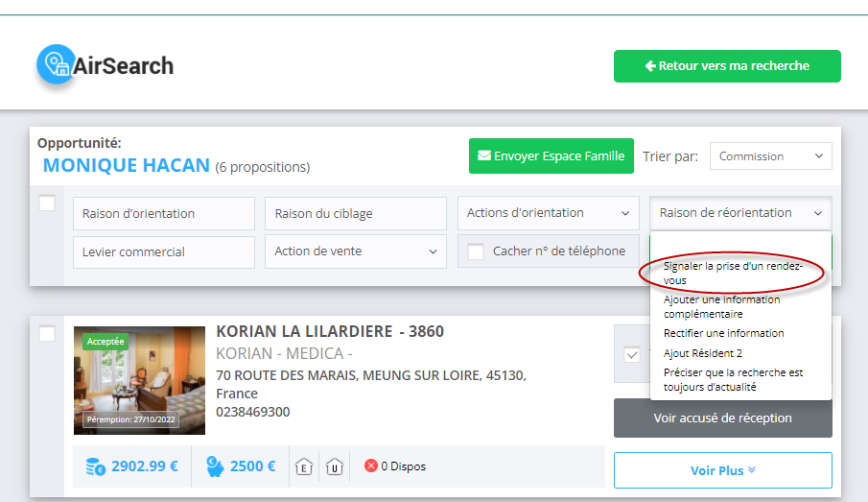The width and height of the screenshot is (868, 502).
Task: Open KORIAN LA LILARDIERE - 3860 title
Action: pyautogui.click(x=330, y=331)
